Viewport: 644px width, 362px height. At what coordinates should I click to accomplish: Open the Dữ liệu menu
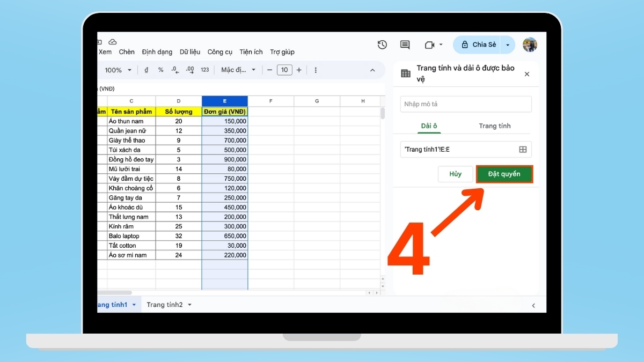pos(190,52)
